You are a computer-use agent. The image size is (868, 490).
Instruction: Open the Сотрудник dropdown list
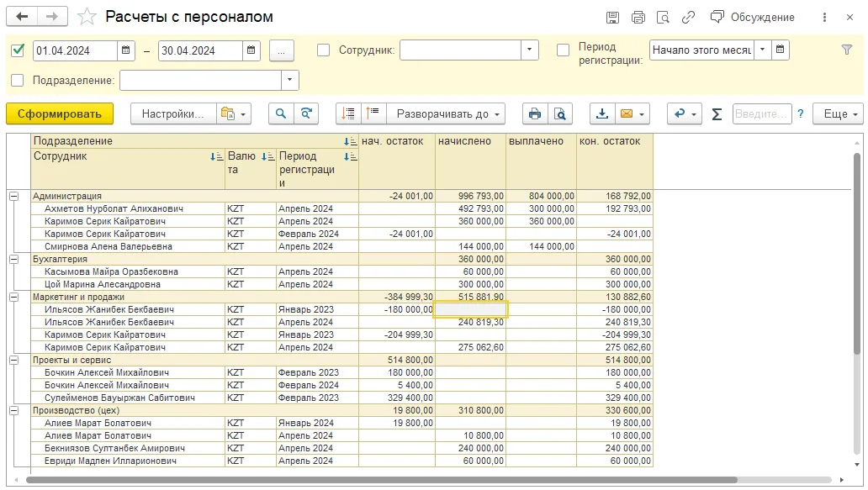pyautogui.click(x=529, y=50)
